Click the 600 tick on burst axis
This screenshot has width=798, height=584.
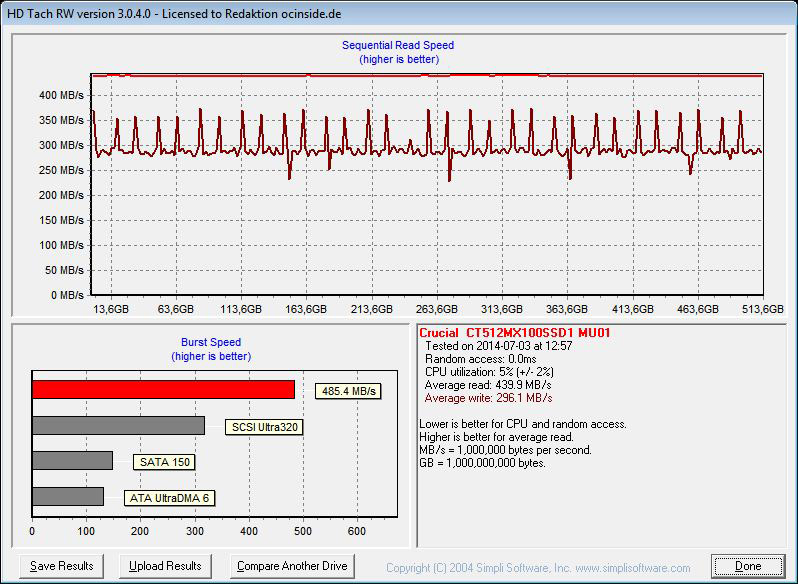pos(357,531)
